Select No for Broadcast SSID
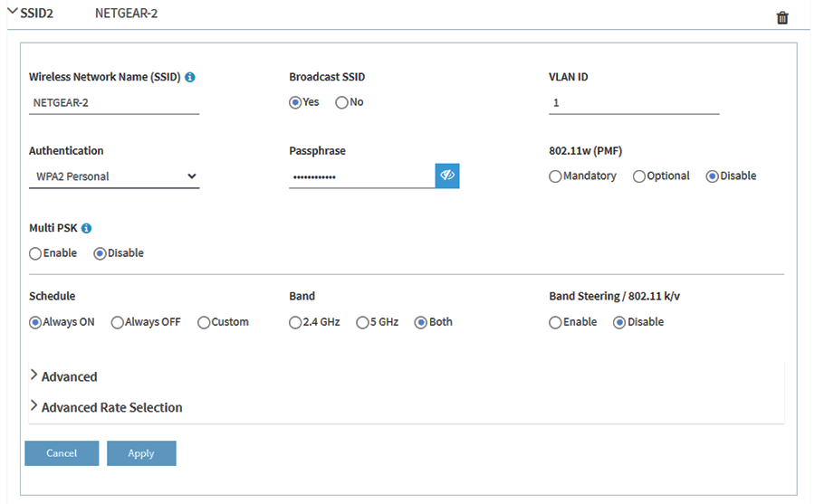The width and height of the screenshot is (815, 504). 341,102
